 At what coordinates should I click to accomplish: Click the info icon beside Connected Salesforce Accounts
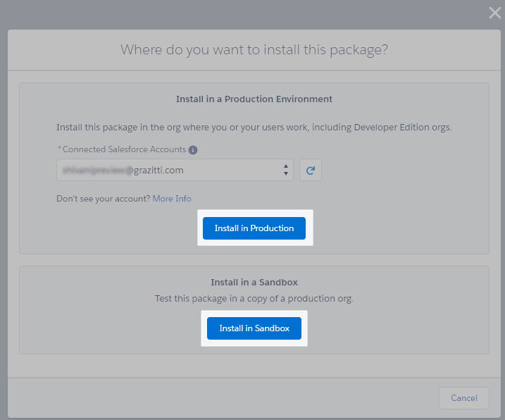click(x=193, y=150)
